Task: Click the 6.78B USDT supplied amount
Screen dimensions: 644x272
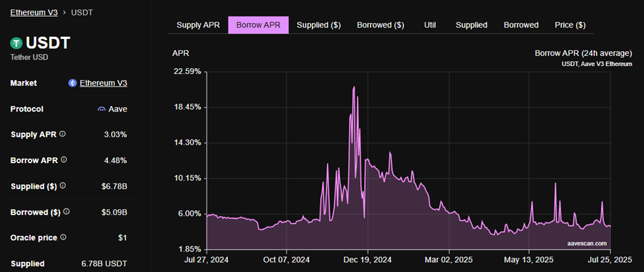Action: coord(104,264)
